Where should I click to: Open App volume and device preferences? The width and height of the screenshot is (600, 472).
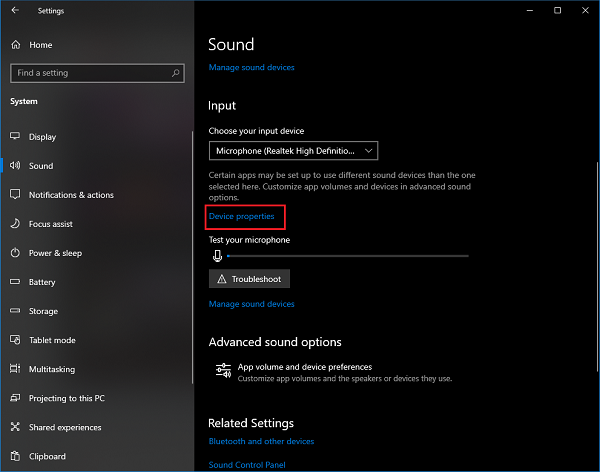pos(304,367)
